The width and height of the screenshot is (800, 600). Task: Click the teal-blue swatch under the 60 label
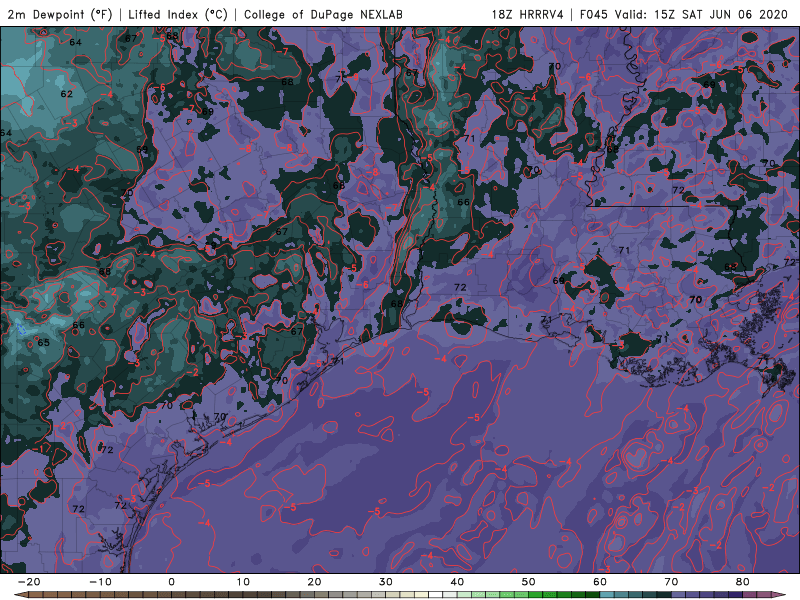[x=607, y=595]
